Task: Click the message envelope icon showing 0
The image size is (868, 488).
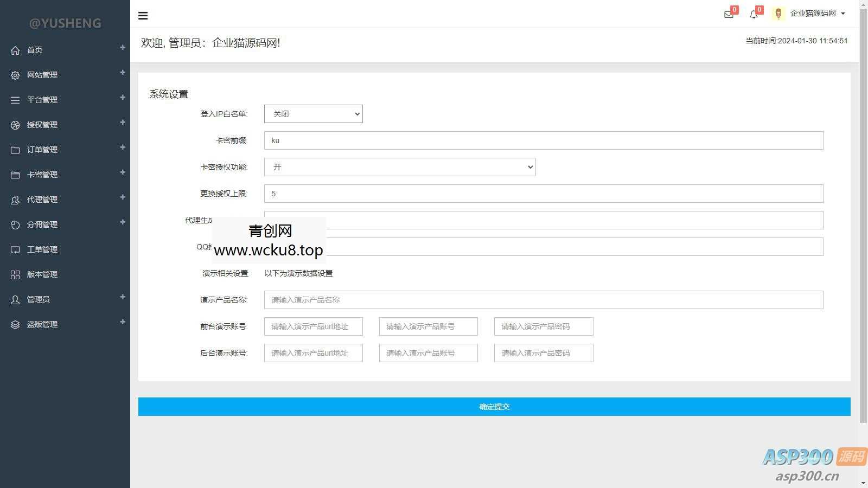Action: pos(728,15)
